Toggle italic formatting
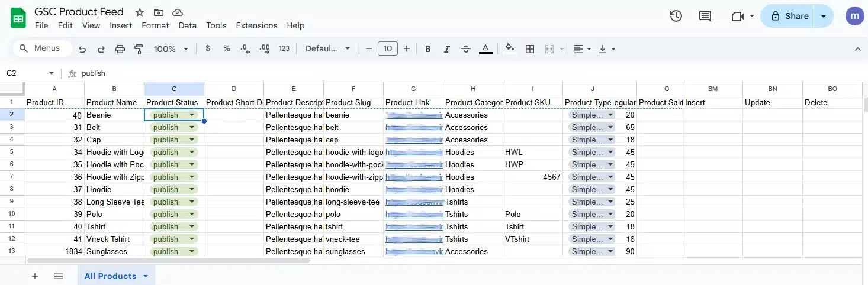This screenshot has height=285, width=868. point(447,49)
